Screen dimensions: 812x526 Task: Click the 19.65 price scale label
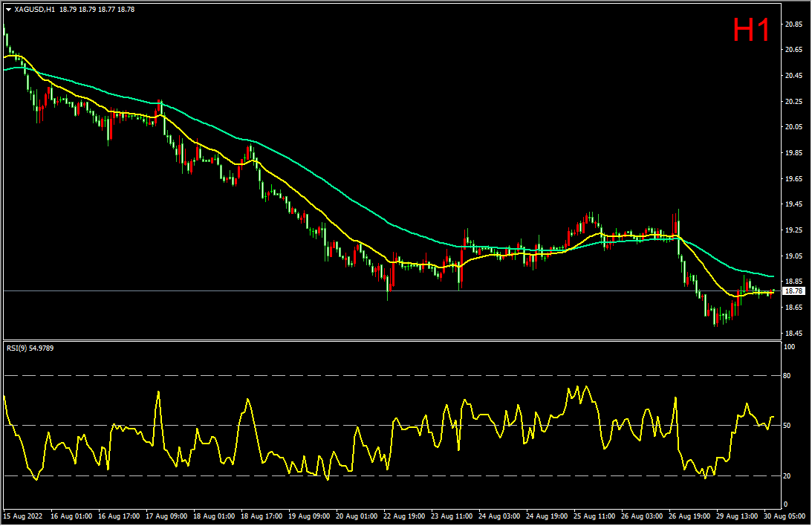(x=794, y=178)
